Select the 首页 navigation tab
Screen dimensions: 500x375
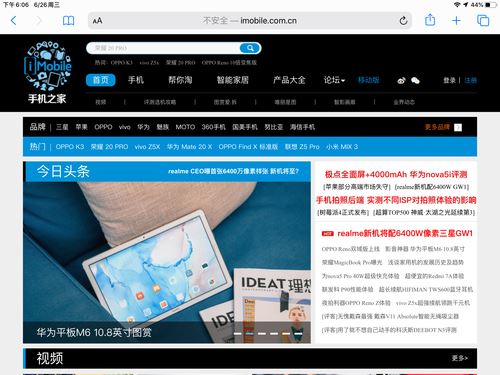(x=101, y=80)
